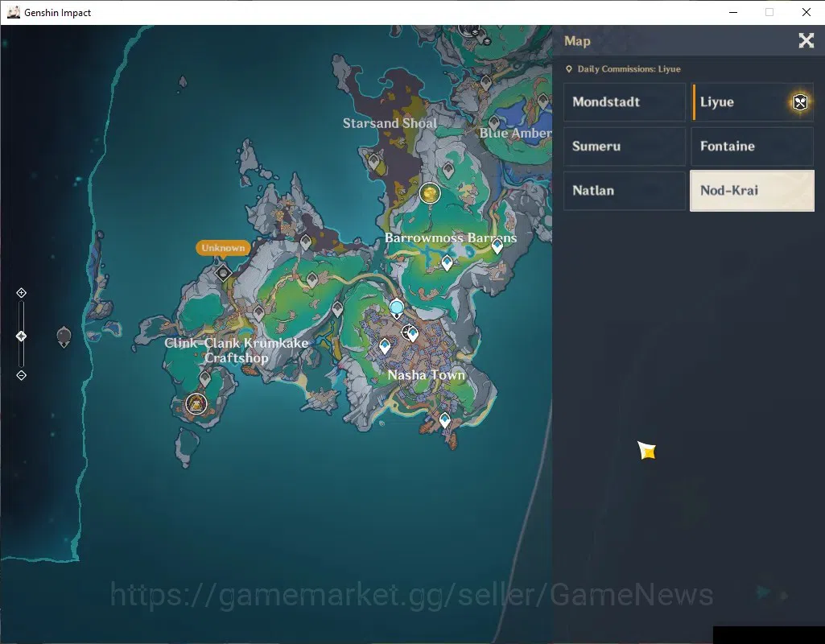This screenshot has height=644, width=825.
Task: Select the highlighted Nod-Krai region
Action: [x=753, y=191]
